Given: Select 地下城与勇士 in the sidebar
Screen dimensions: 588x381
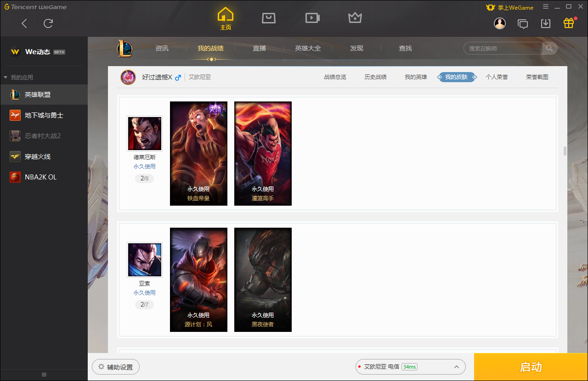Looking at the screenshot, I should 44,115.
